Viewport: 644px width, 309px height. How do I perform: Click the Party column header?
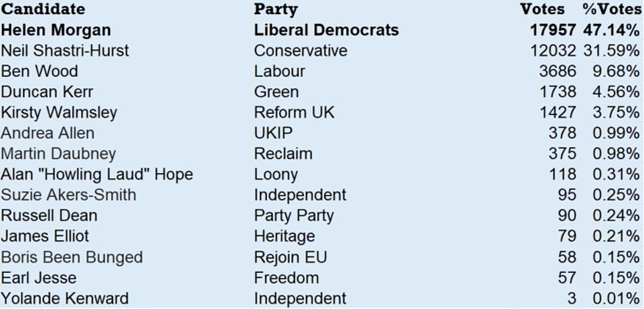(276, 9)
